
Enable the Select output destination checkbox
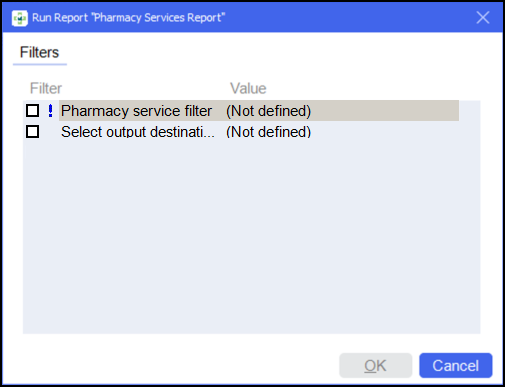pos(32,131)
